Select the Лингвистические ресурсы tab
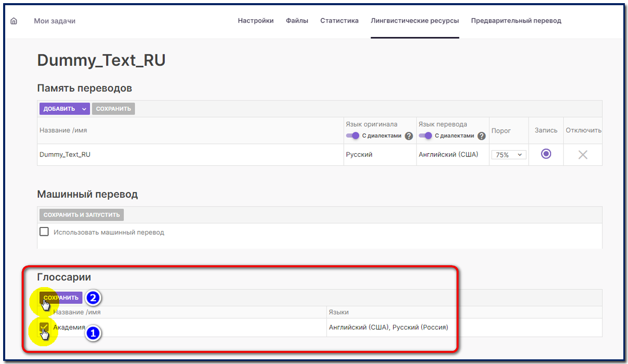 414,21
